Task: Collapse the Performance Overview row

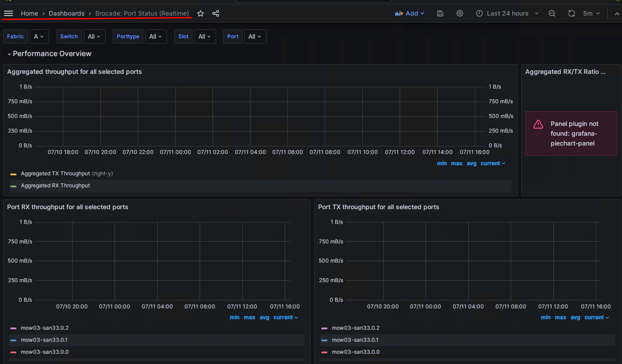Action: 49,53
